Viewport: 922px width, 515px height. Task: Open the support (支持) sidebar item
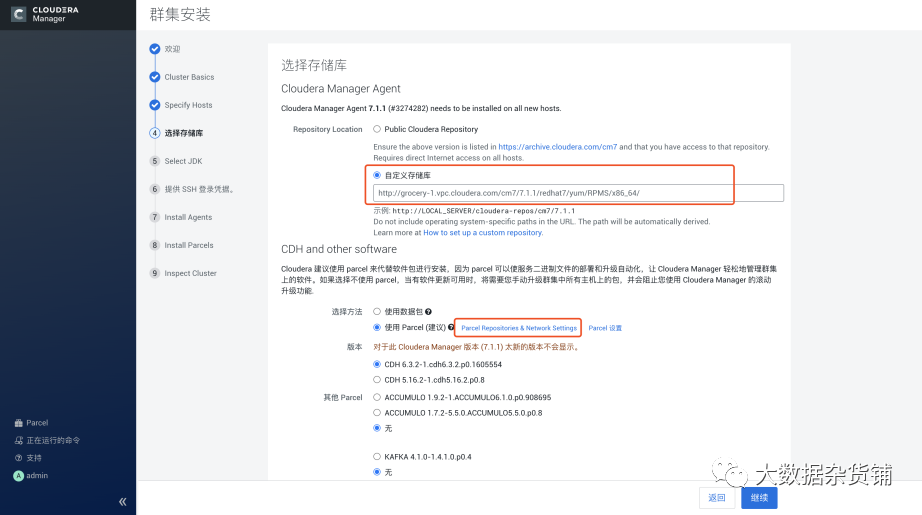[x=28, y=458]
